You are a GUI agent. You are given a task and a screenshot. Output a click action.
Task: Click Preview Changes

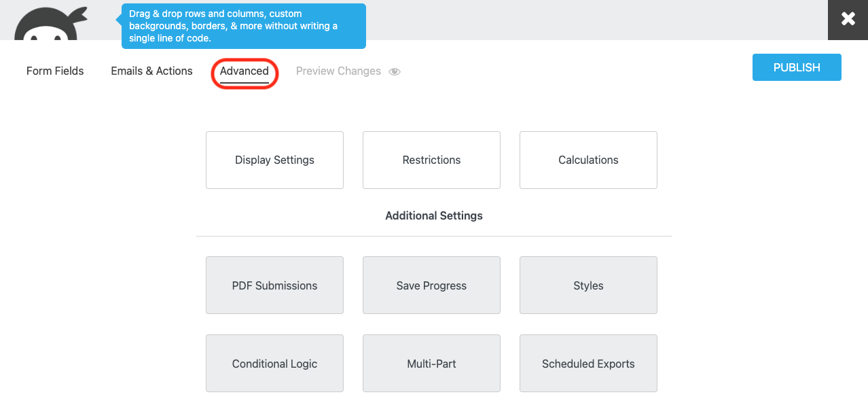338,71
